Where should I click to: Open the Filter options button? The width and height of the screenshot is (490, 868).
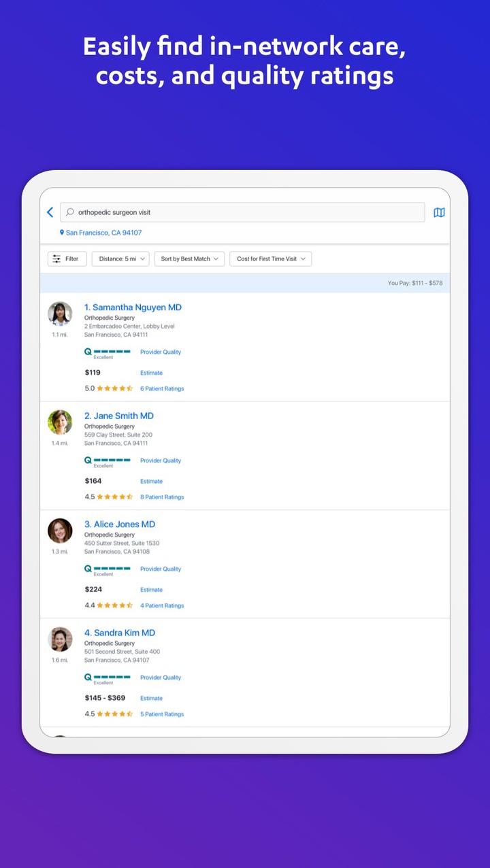tap(67, 259)
